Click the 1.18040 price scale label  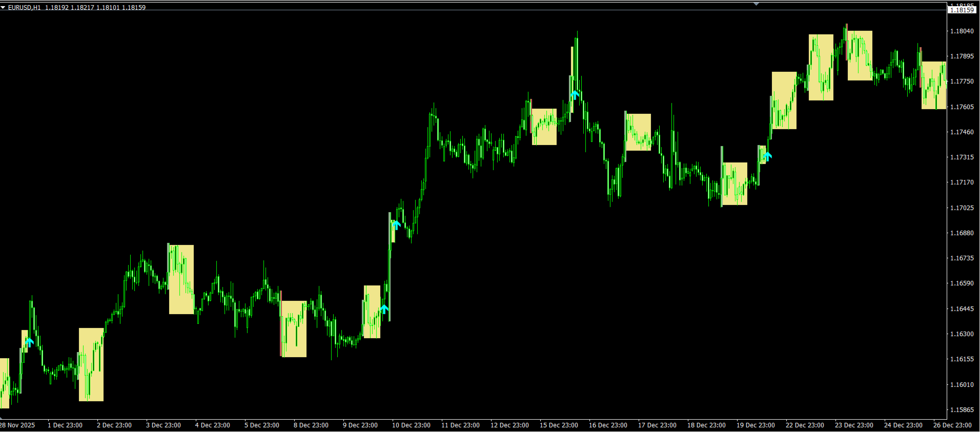(x=962, y=31)
